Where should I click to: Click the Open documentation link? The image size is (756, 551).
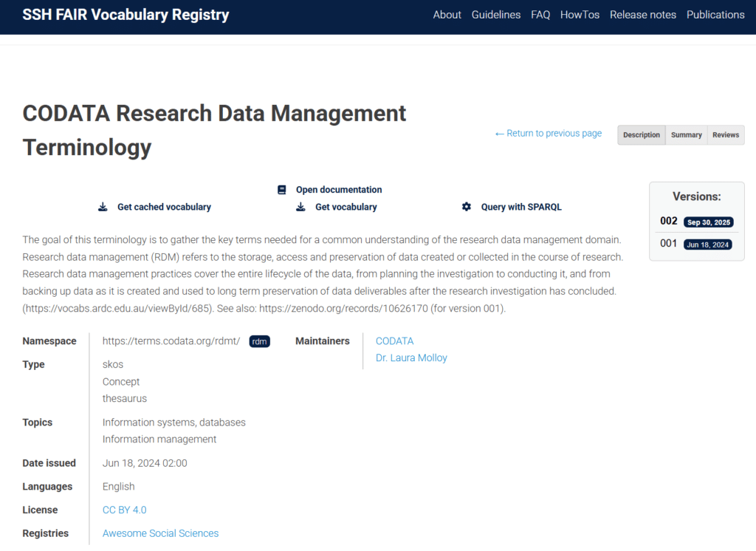[338, 190]
